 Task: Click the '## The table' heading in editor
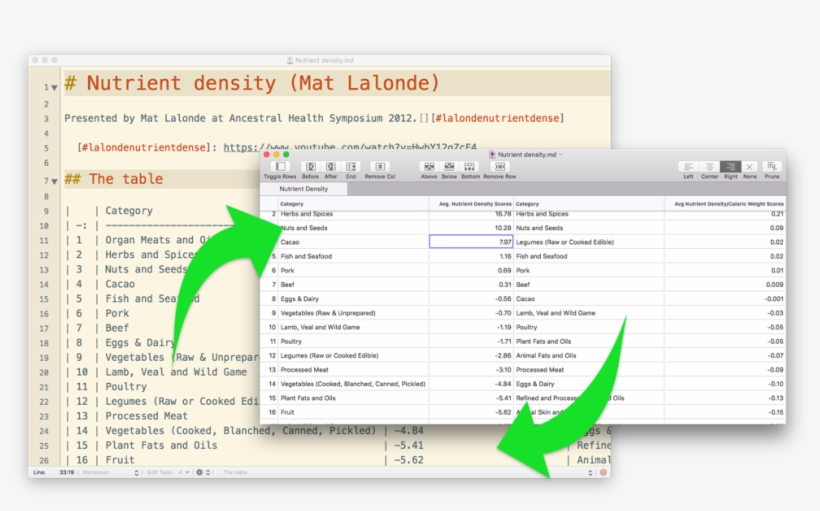point(113,179)
